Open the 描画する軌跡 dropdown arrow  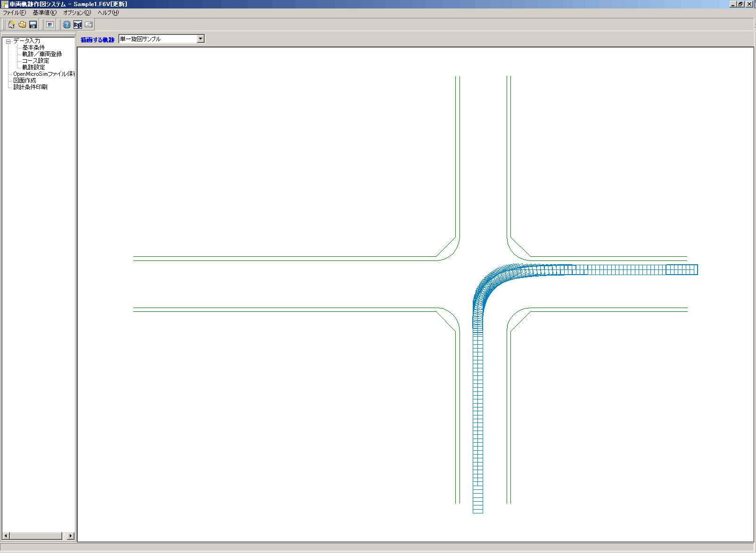point(201,39)
